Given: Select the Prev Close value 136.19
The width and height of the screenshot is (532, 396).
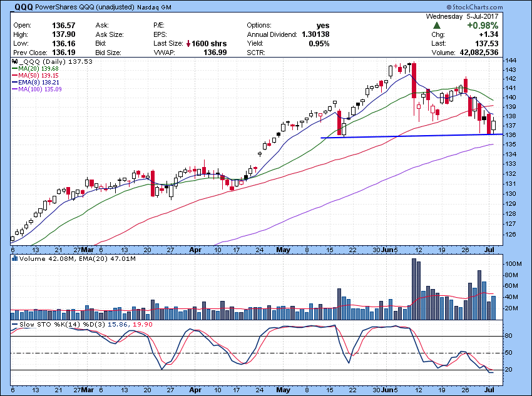Looking at the screenshot, I should [x=63, y=53].
